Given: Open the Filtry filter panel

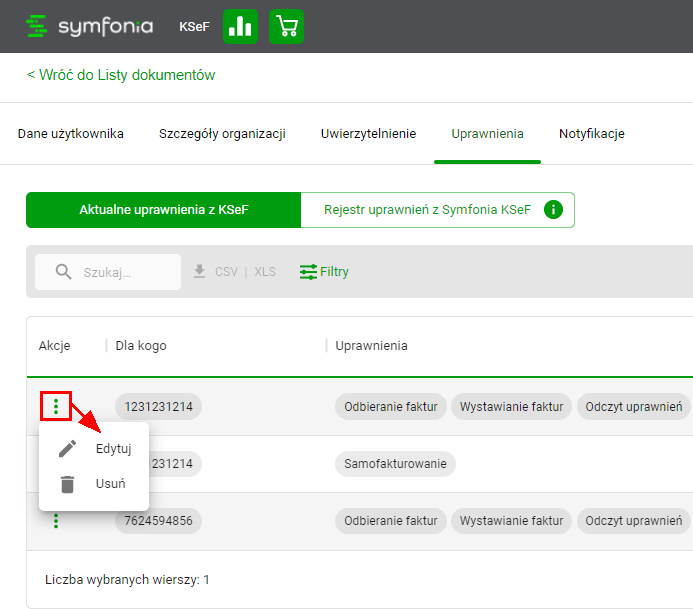Looking at the screenshot, I should click(325, 272).
